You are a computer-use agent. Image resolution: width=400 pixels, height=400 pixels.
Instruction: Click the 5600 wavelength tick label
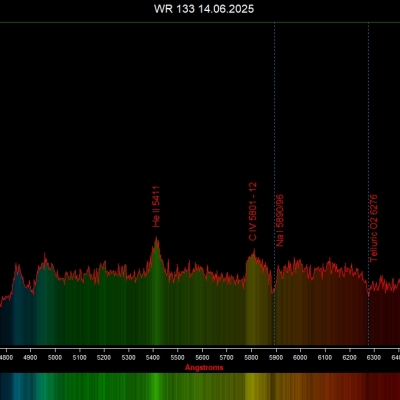[x=202, y=358]
